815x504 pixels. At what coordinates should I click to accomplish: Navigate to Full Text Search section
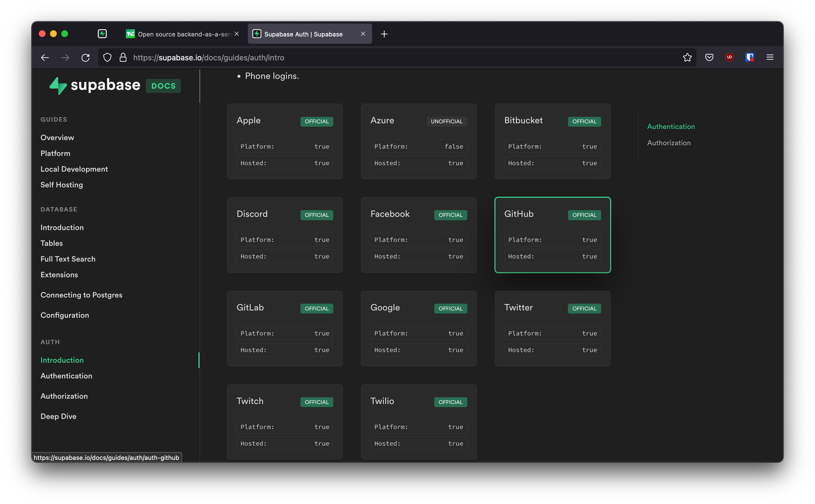(x=67, y=258)
